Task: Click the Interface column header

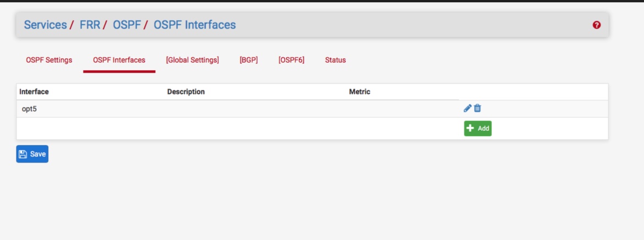Action: pyautogui.click(x=34, y=92)
